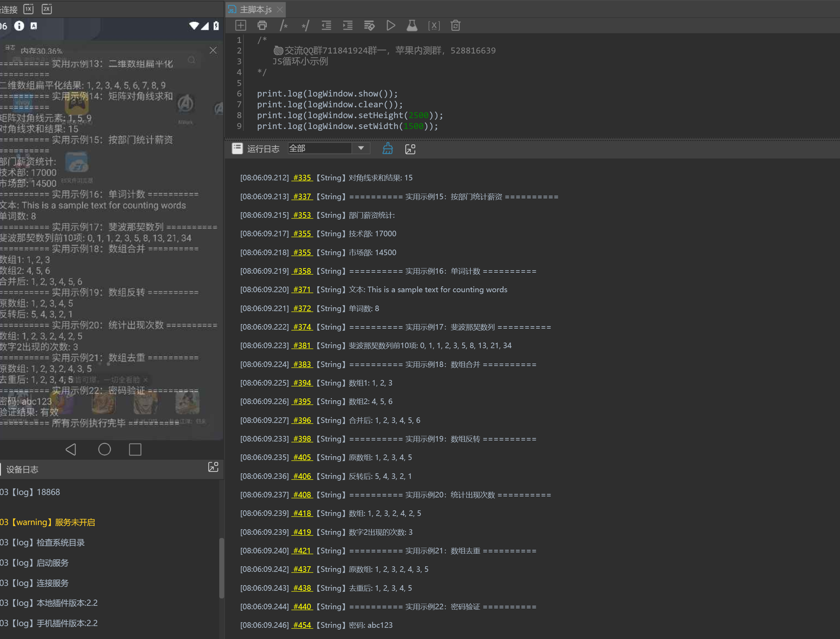Pop out the 设备日志 panel
Viewport: 840px width, 639px height.
tap(213, 467)
